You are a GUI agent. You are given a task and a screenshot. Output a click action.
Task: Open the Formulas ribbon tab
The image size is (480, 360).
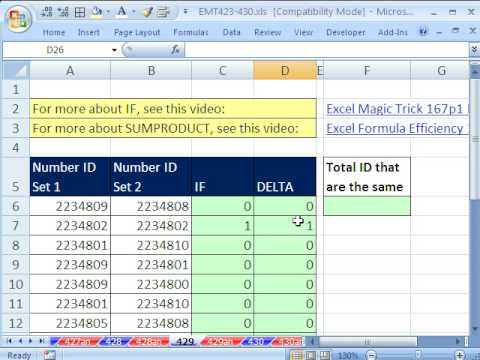pos(191,32)
